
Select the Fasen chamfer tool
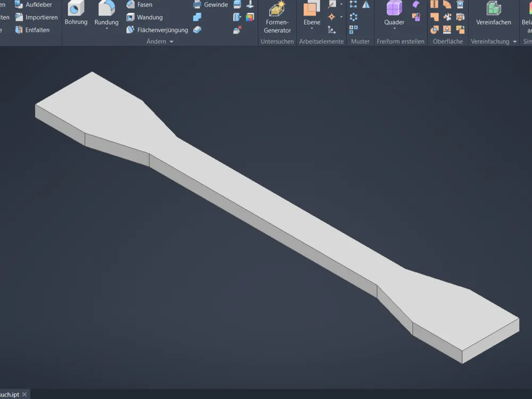pos(139,4)
